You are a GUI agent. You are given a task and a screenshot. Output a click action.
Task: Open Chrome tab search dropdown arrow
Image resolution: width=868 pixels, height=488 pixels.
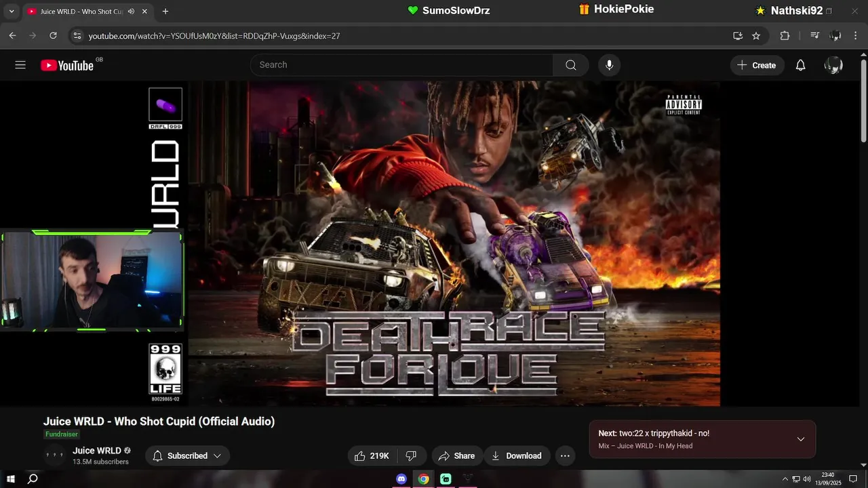click(11, 12)
